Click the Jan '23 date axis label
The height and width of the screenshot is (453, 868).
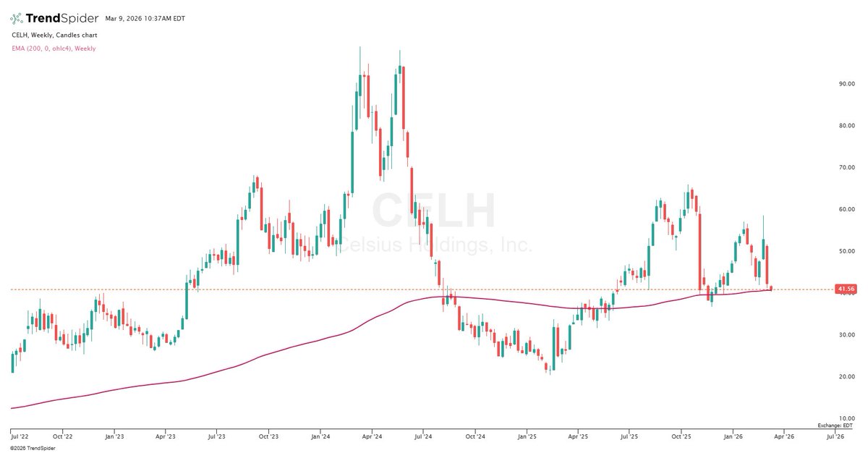click(x=115, y=436)
